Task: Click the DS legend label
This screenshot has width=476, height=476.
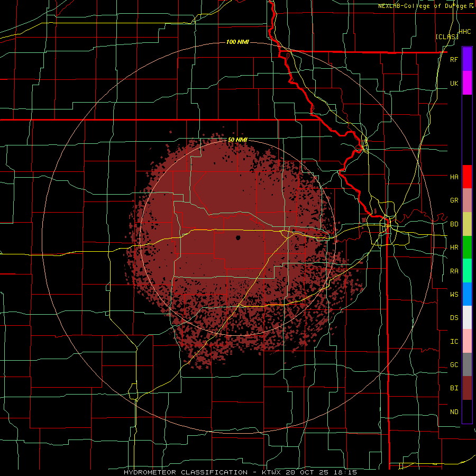Action: 454,318
